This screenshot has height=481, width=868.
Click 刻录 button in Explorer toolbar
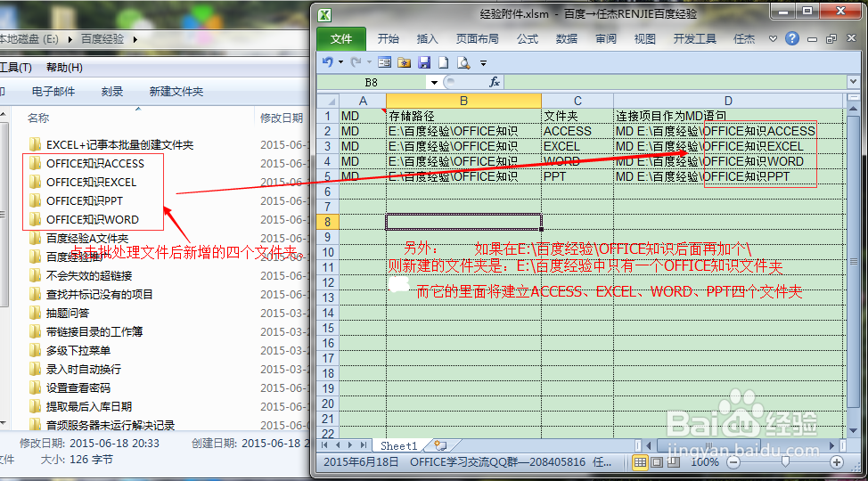[x=111, y=92]
